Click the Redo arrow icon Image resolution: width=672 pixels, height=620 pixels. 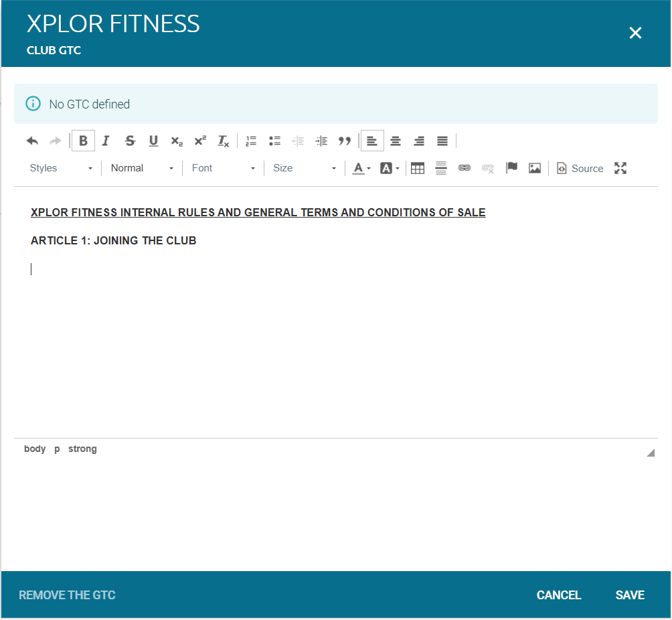pos(56,141)
